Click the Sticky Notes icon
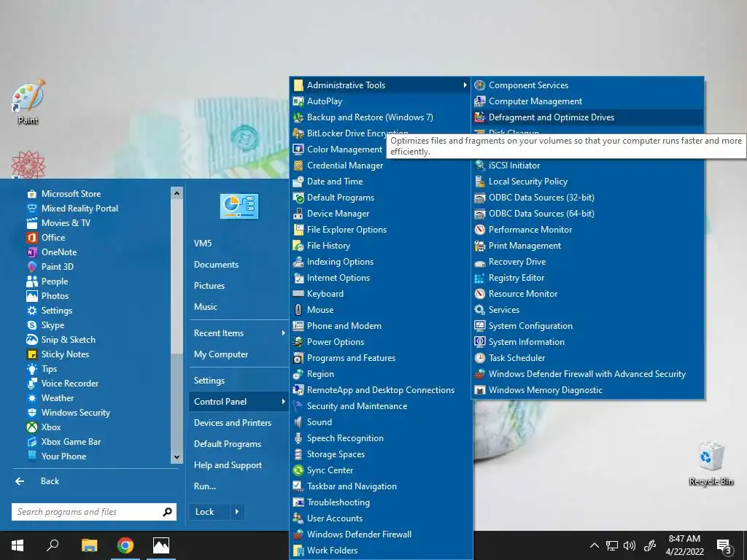This screenshot has width=747, height=560. 32,354
